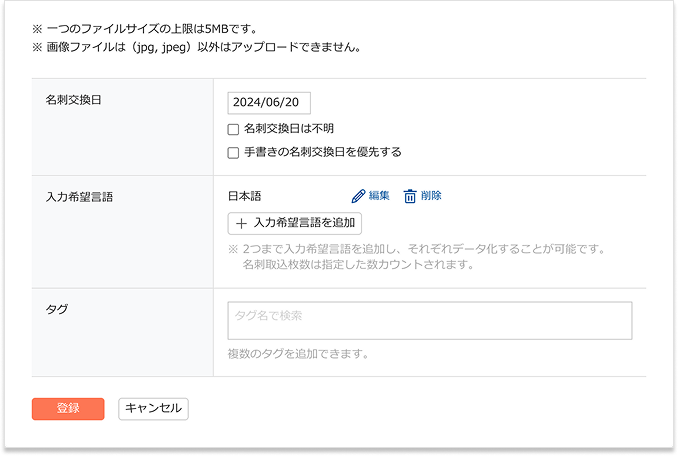Select the 日本語 language entry
This screenshot has width=678, height=456.
(244, 196)
